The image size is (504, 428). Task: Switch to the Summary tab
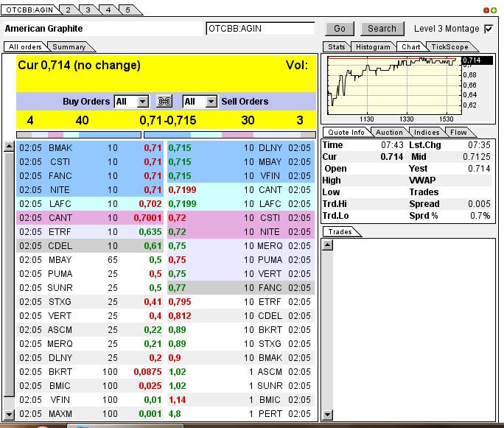click(x=69, y=46)
